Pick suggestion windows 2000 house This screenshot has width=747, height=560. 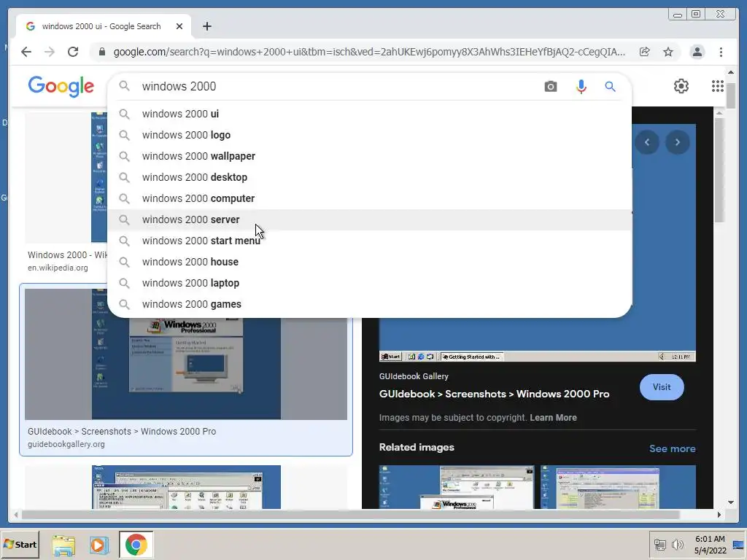point(370,262)
